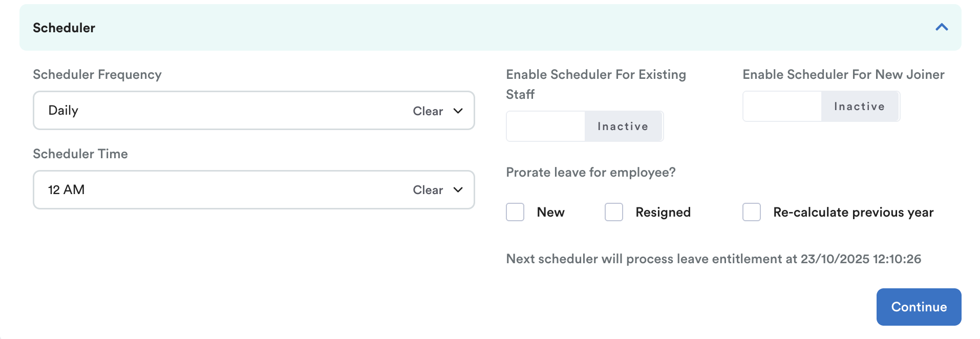
Task: Click the Resigned label text
Action: pos(663,213)
